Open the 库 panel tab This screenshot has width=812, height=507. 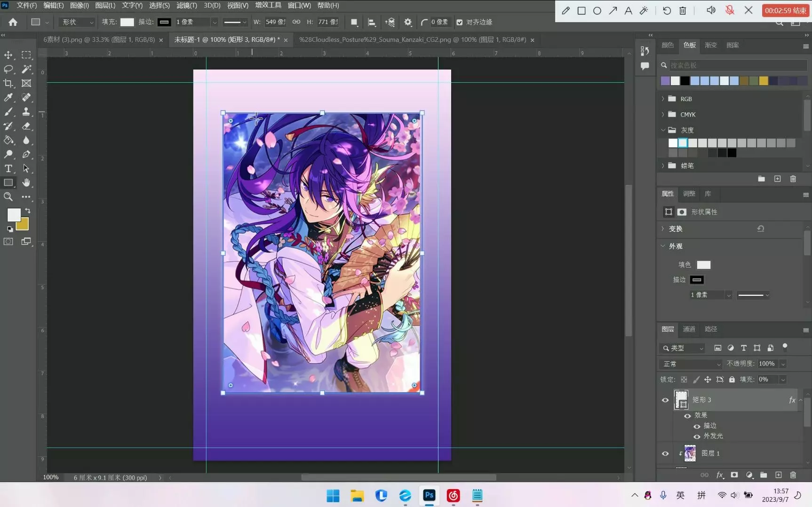click(708, 194)
